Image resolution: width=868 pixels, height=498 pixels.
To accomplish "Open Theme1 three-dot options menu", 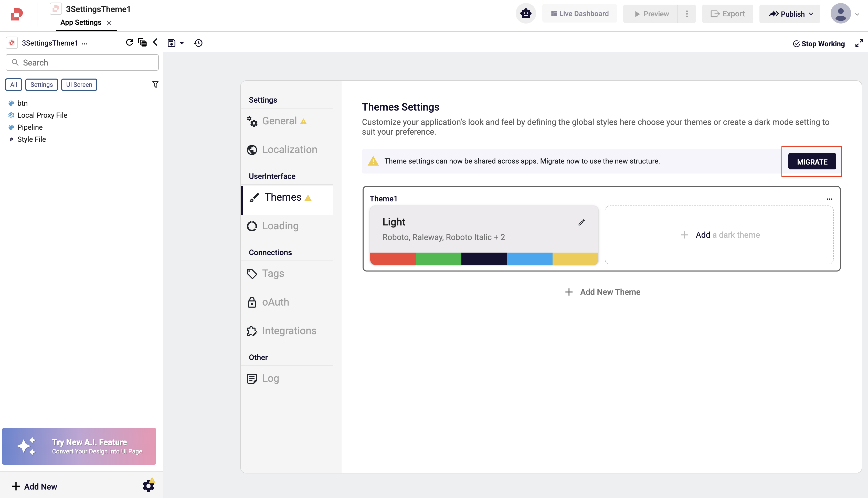I will coord(829,199).
